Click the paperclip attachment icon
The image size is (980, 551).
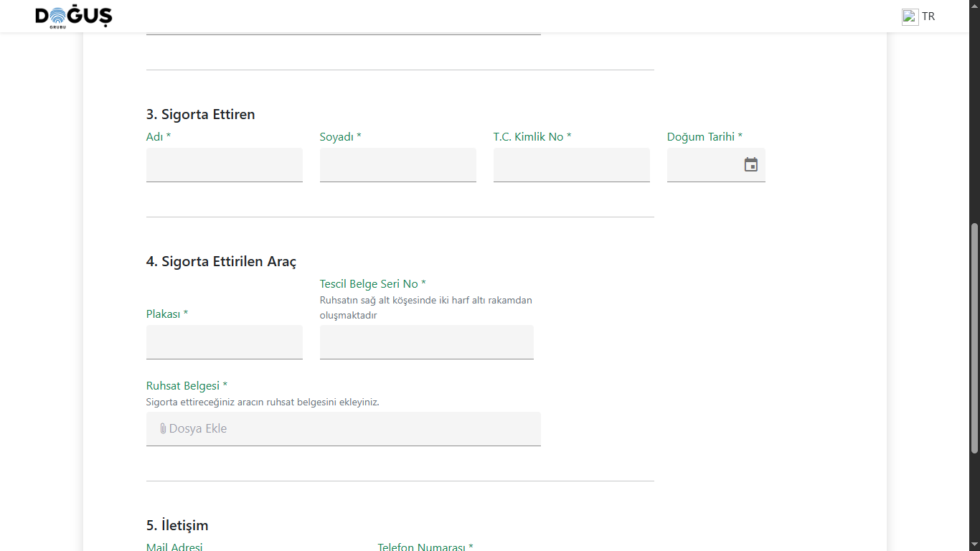pos(163,429)
